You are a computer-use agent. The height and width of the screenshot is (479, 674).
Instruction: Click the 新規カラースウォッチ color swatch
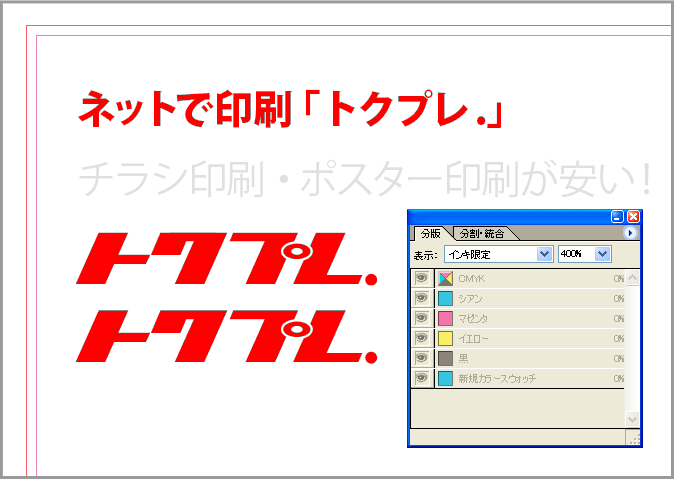pyautogui.click(x=445, y=378)
